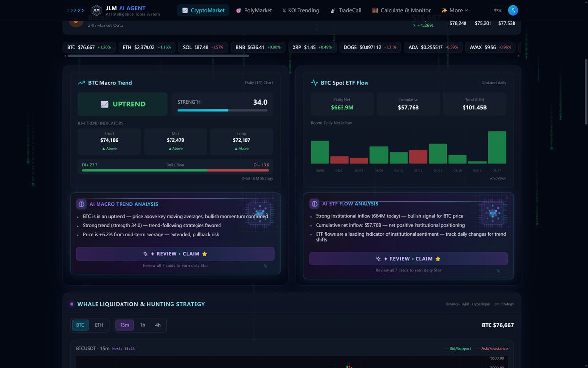Click the Bybit - JLM Strategy label
Image resolution: width=588 pixels, height=368 pixels.
258,178
